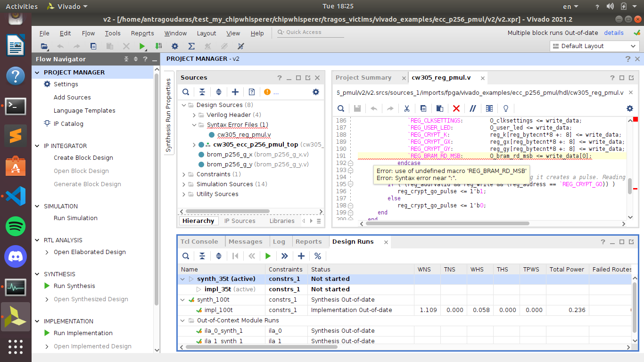Paste icon in editor toolbar
The width and height of the screenshot is (644, 362).
pyautogui.click(x=439, y=108)
